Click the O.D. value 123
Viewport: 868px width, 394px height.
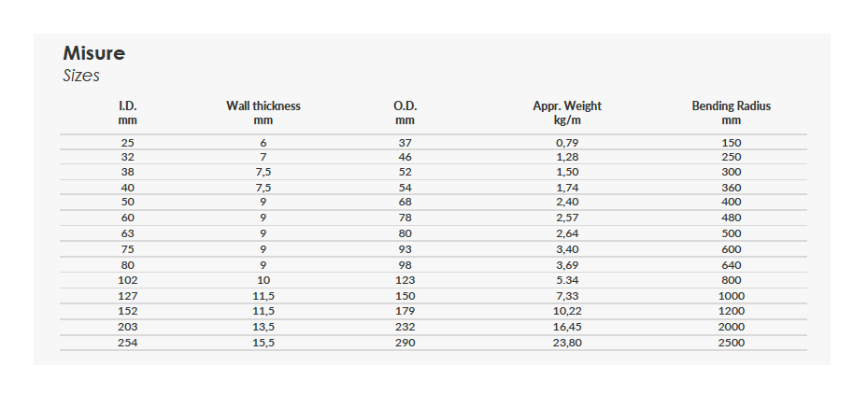click(x=405, y=280)
